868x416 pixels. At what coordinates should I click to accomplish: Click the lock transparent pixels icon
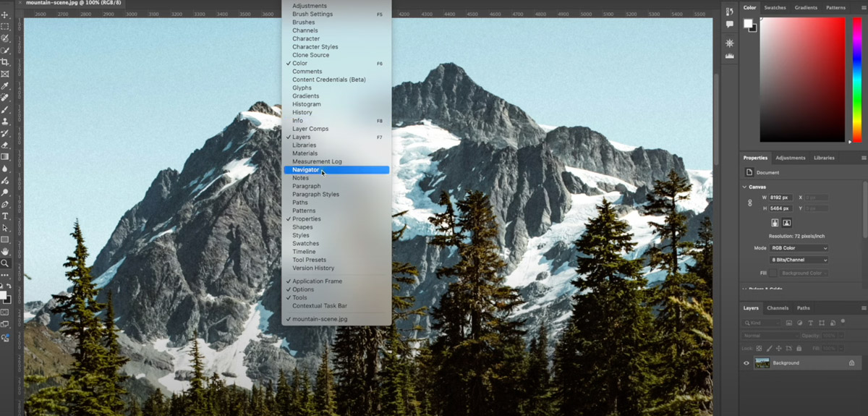(759, 348)
